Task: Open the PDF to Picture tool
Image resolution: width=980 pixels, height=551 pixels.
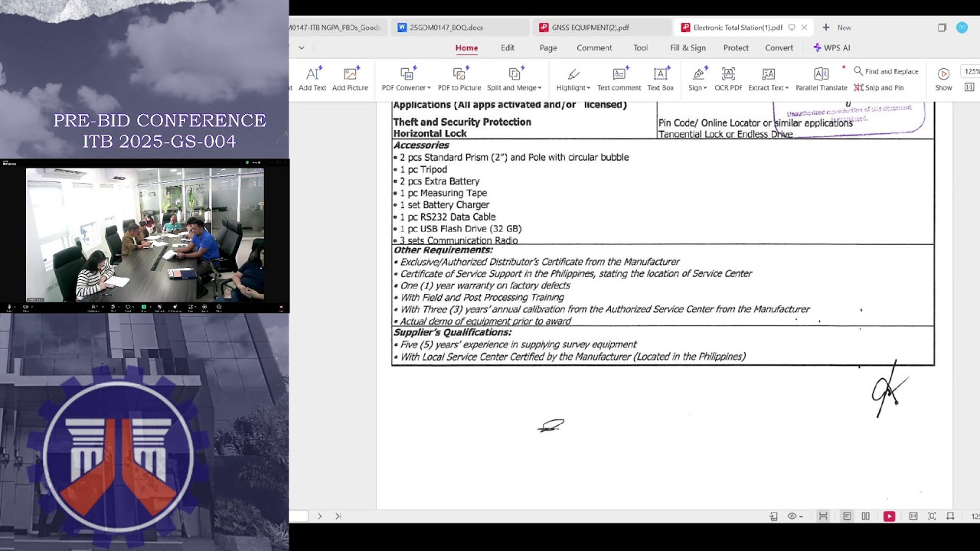Action: [x=459, y=79]
